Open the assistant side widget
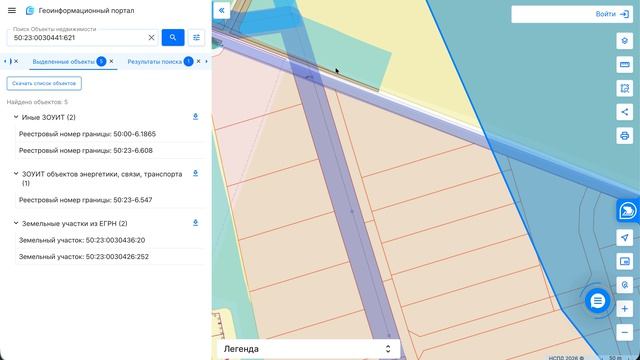This screenshot has width=640, height=360. [628, 211]
